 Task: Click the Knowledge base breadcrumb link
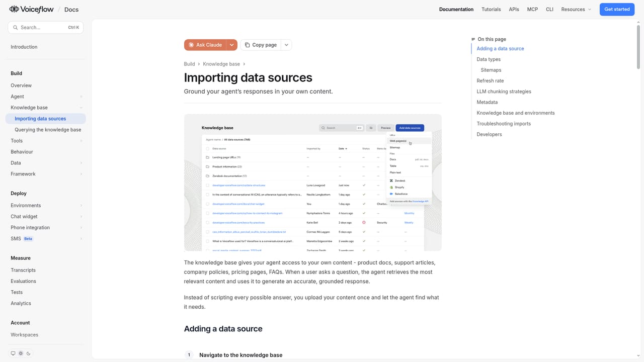tap(221, 64)
